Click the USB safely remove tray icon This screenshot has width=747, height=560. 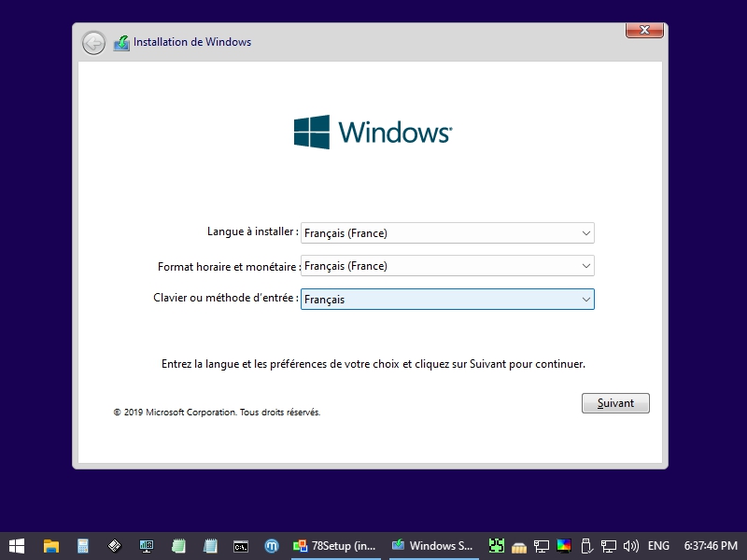pos(586,545)
